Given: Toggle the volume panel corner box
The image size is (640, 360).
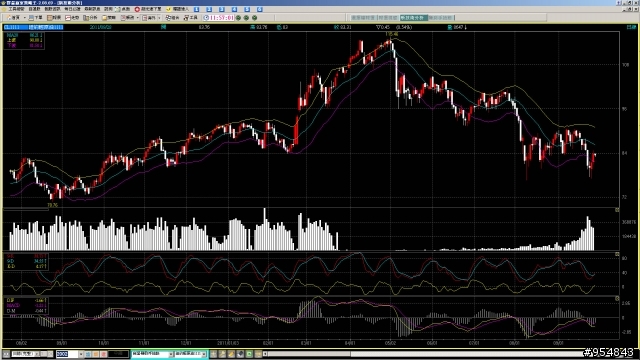Looking at the screenshot, I should tap(617, 210).
